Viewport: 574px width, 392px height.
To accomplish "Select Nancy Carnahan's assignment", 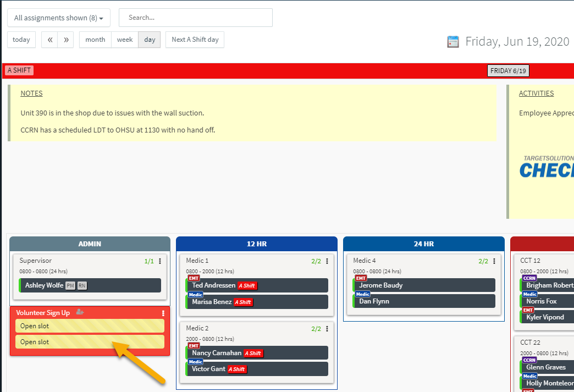I will coord(257,353).
